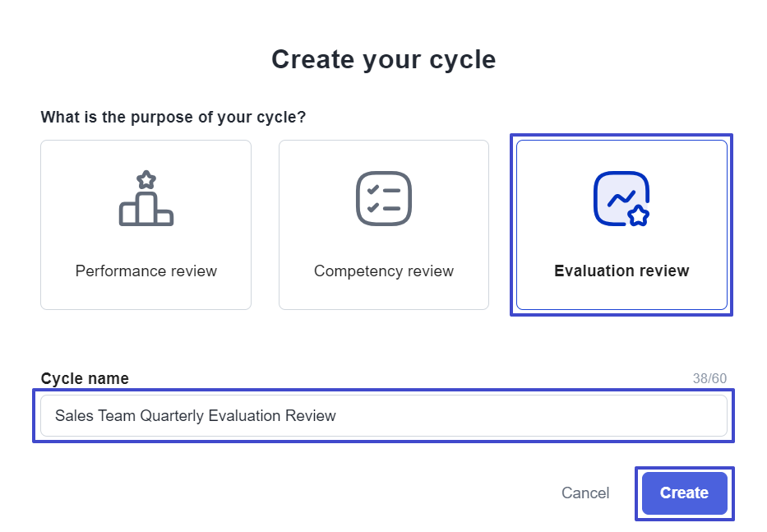Viewport: 767px width, 532px height.
Task: Cancel the cycle creation
Action: 585,493
